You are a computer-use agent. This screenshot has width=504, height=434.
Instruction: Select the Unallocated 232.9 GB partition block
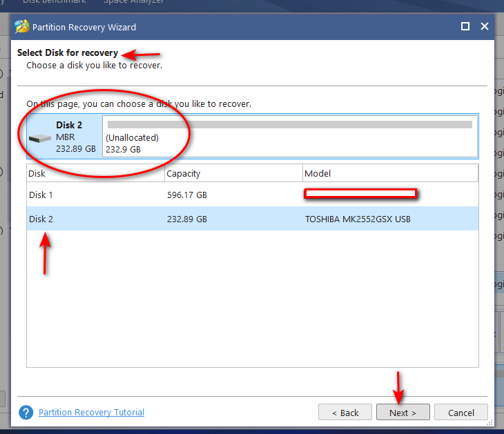pos(289,137)
